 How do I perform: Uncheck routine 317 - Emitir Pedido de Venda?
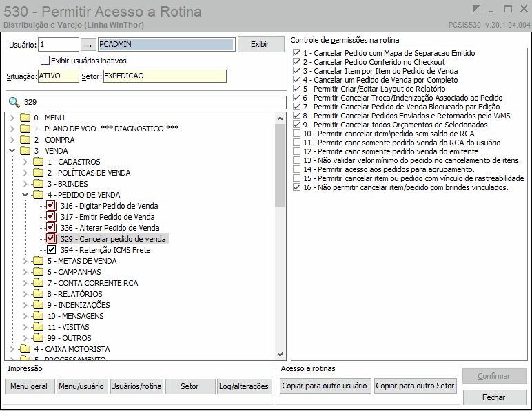coord(51,217)
